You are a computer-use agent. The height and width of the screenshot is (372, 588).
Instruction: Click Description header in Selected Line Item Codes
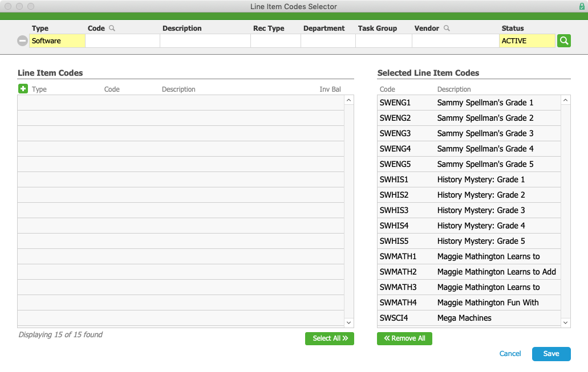454,89
